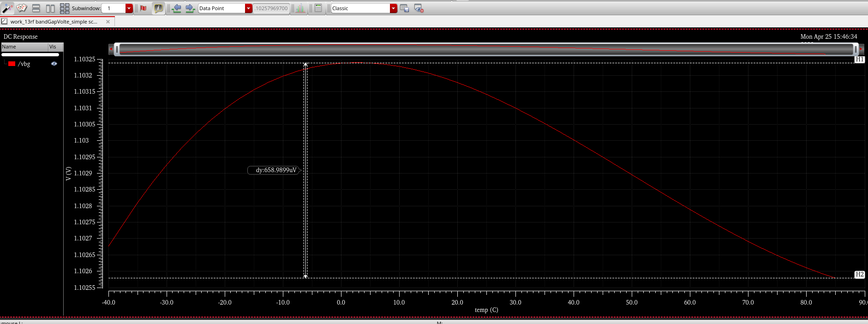Toggle visibility eye for /vbg trace
This screenshot has height=324, width=868.
coord(54,64)
